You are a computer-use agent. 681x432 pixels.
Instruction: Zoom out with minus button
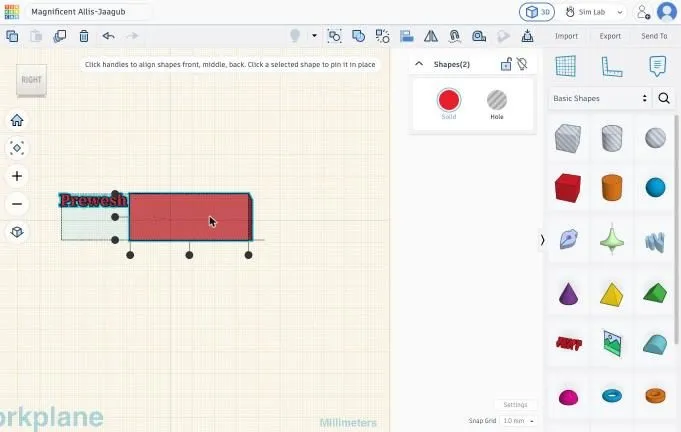coord(17,204)
